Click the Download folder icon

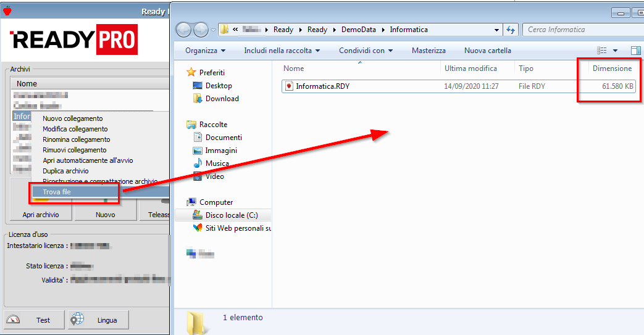pos(198,98)
